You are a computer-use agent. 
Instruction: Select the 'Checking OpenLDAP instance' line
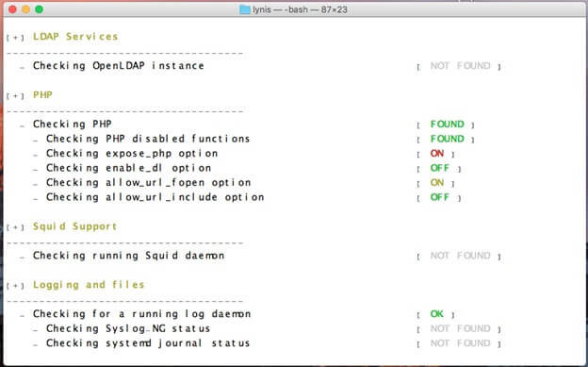(119, 66)
